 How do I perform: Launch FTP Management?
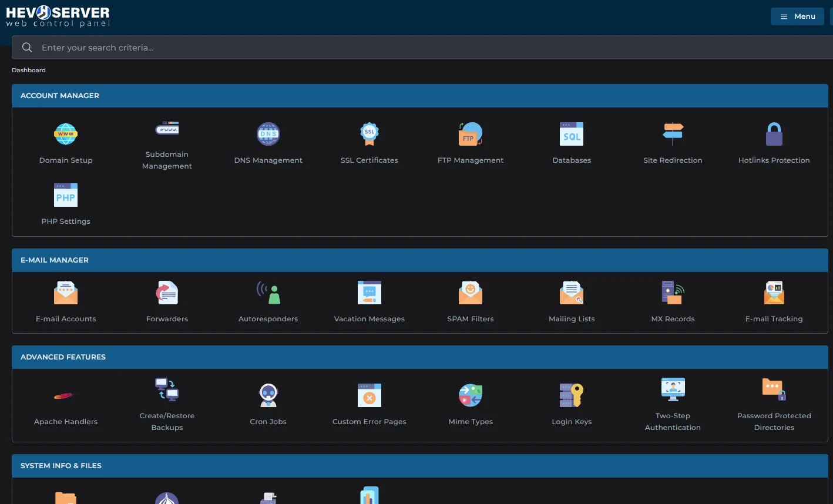(x=470, y=135)
